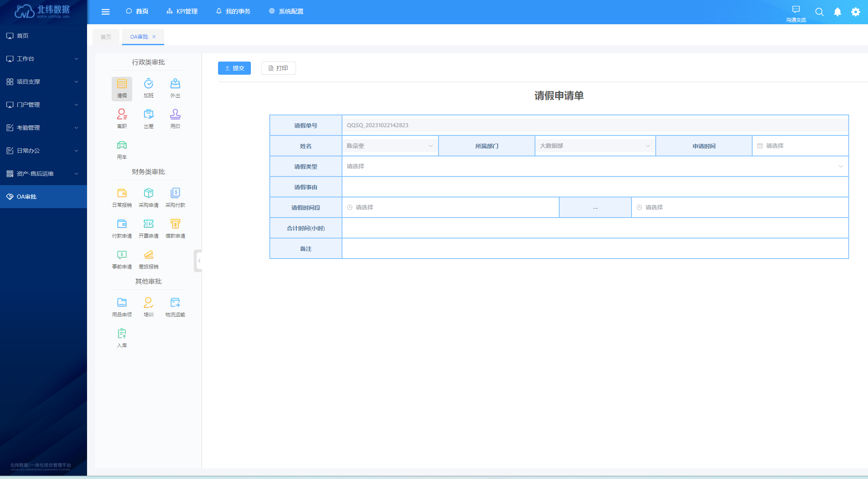This screenshot has width=868, height=479.
Task: Open the 加班 overtime icon
Action: coord(149,88)
